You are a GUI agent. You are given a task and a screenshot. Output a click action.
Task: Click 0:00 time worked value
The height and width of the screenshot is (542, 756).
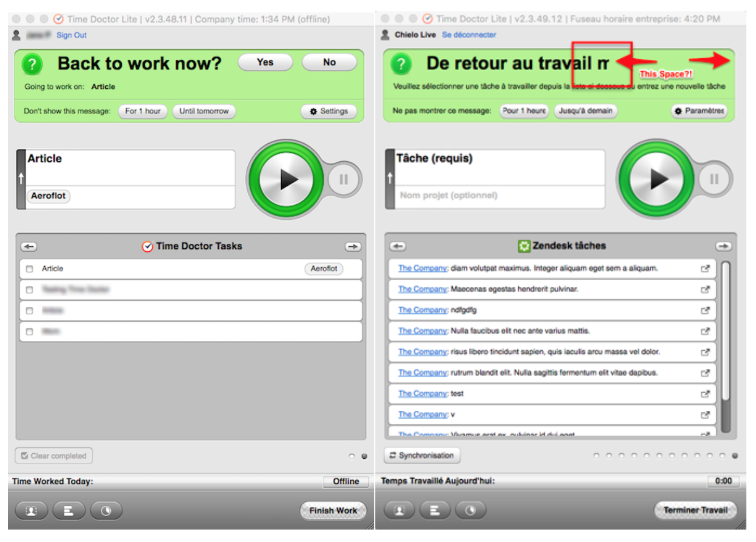723,481
